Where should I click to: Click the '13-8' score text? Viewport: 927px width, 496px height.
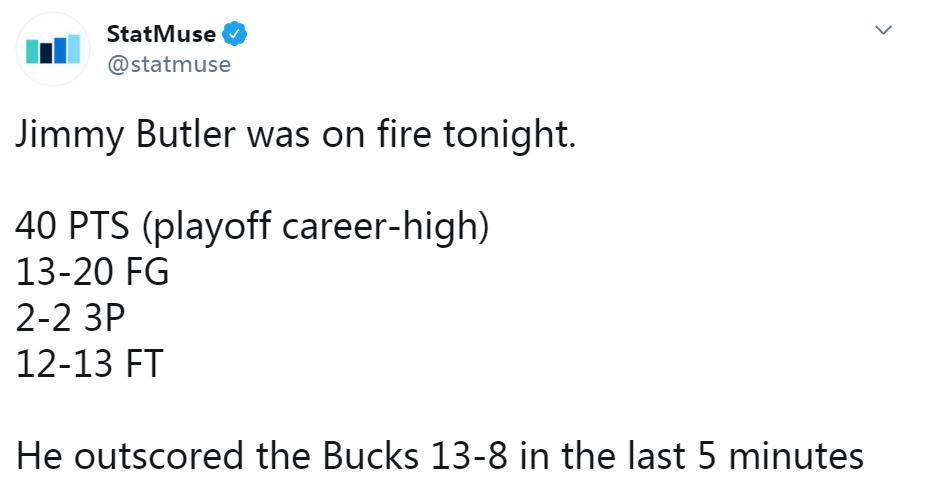469,456
